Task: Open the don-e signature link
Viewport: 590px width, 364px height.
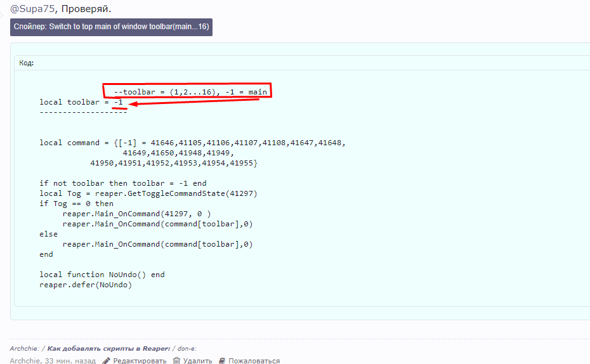Action: pos(187,349)
